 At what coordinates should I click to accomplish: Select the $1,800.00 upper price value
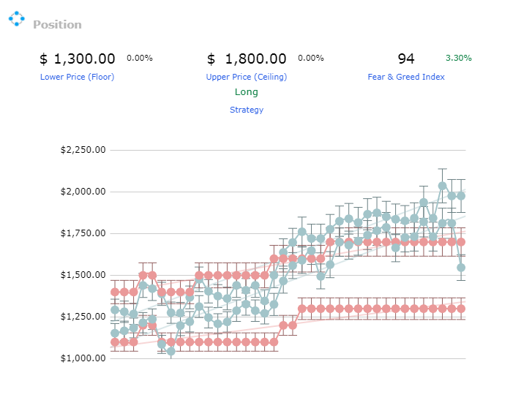pos(247,59)
